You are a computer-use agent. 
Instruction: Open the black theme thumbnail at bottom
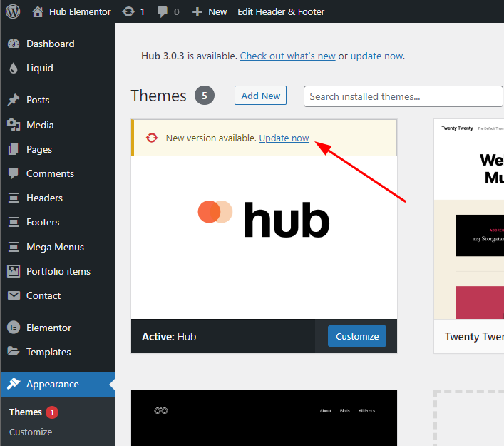point(264,418)
